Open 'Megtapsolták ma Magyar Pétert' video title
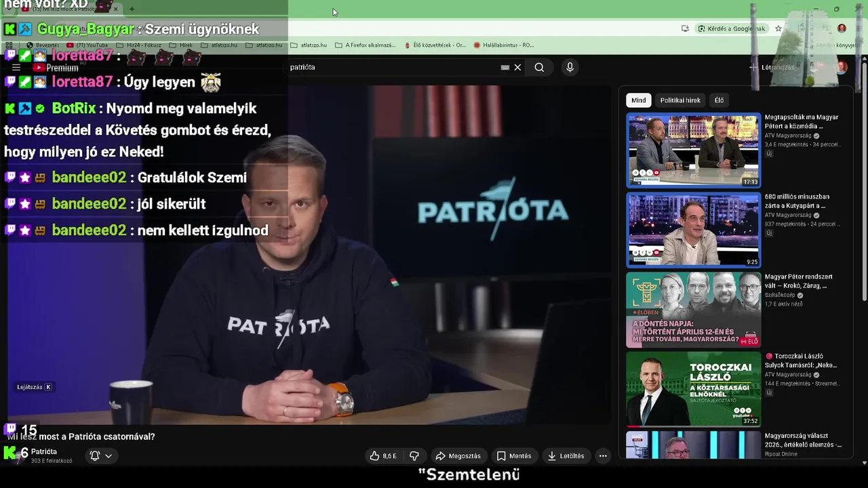 pos(802,122)
